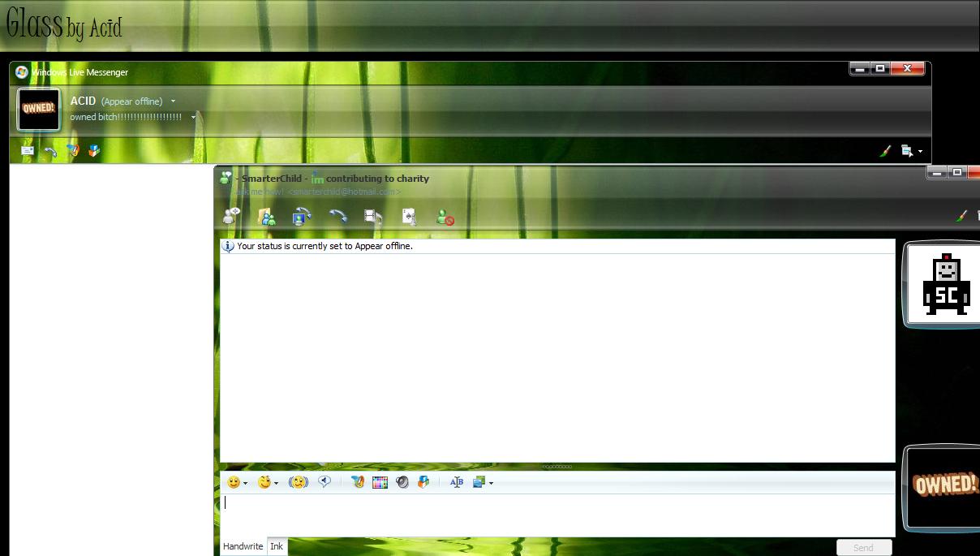Block this contact using the red block icon

tap(445, 217)
